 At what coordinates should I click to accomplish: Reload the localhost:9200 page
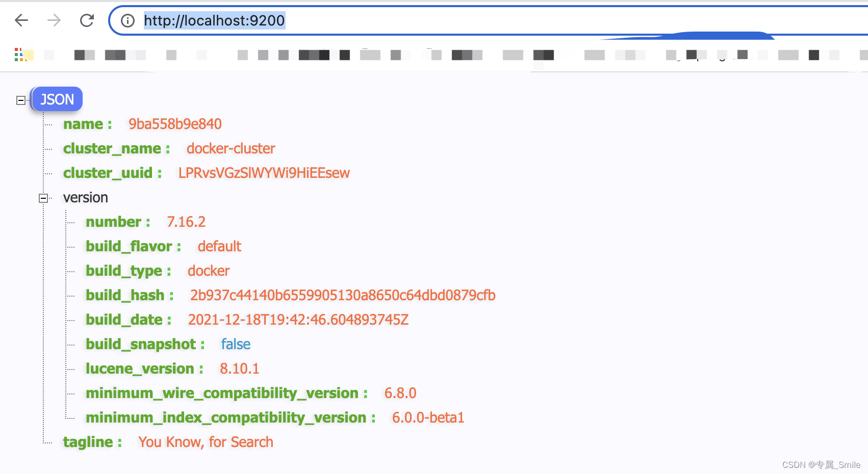click(87, 20)
